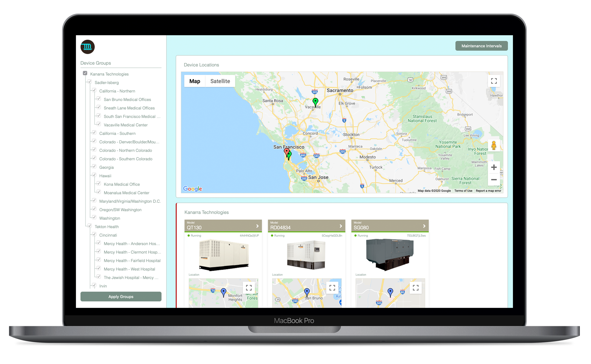Screen dimensions: 591x364
Task: Click Apply Groups button
Action: tap(121, 296)
